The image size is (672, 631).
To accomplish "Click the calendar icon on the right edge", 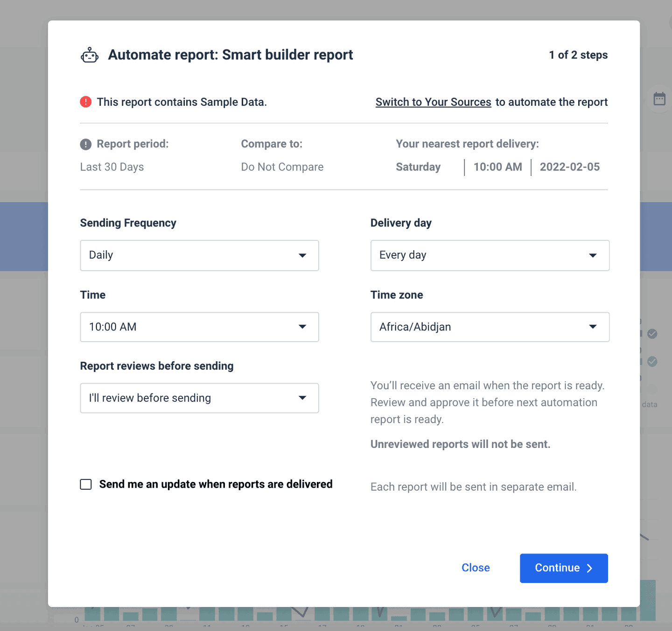I will [659, 98].
